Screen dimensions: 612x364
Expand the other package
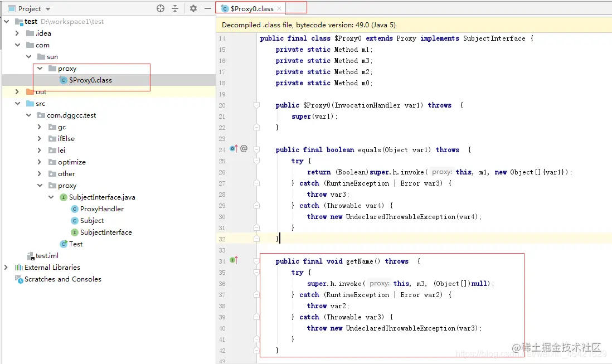pyautogui.click(x=40, y=173)
